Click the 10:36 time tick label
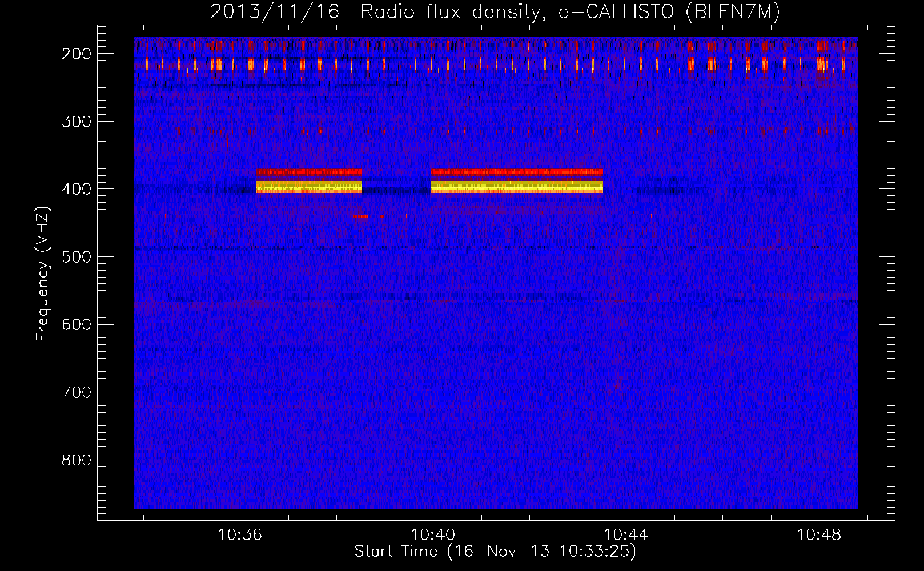 [x=240, y=534]
